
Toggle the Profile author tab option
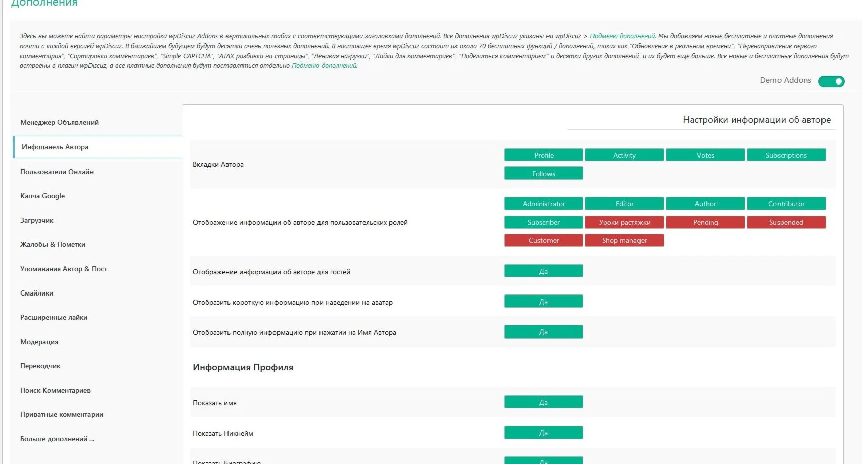pyautogui.click(x=543, y=155)
